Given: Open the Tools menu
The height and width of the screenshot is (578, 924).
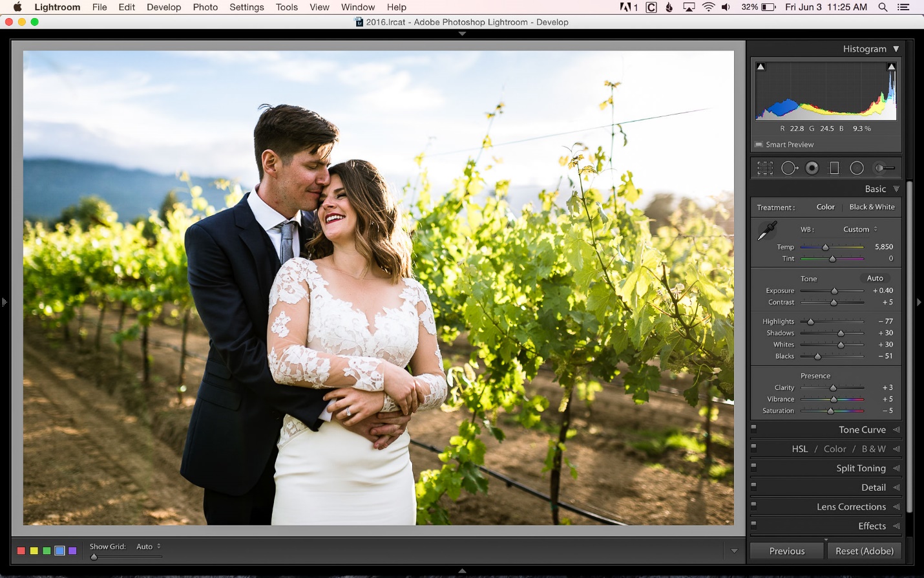Looking at the screenshot, I should pos(287,7).
